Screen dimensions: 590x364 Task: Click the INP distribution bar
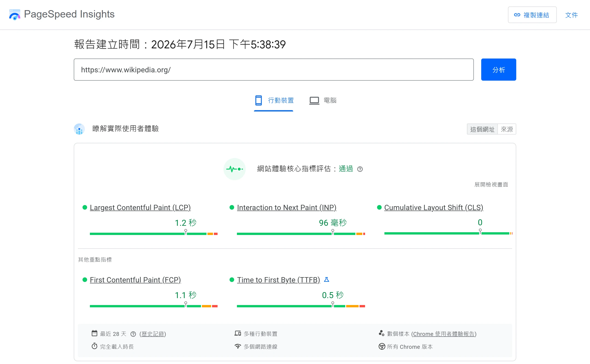click(x=301, y=234)
